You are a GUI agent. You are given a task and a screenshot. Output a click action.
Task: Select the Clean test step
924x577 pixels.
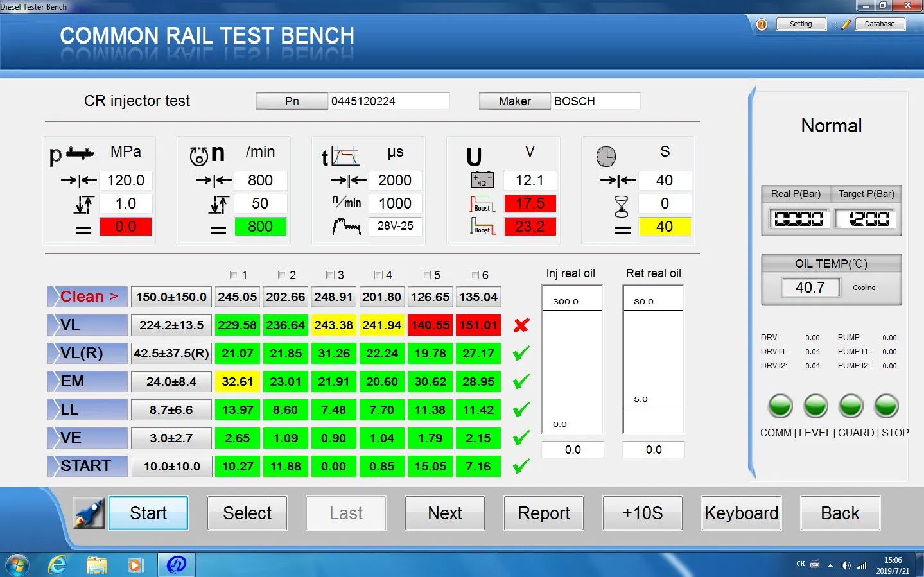click(x=87, y=297)
